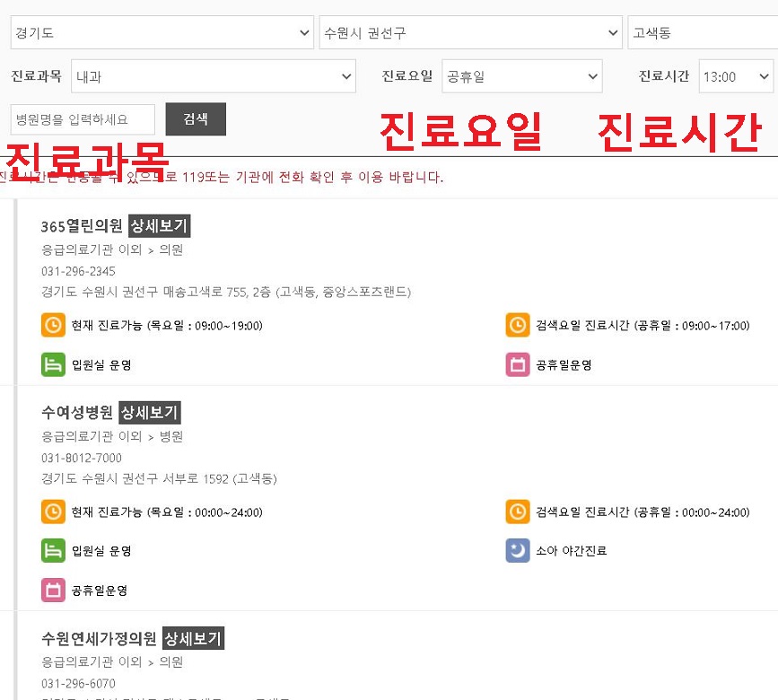Click the clock icon for 수여성병원 검색요일 진료시간
Image resolution: width=778 pixels, height=700 pixels.
pyautogui.click(x=518, y=512)
